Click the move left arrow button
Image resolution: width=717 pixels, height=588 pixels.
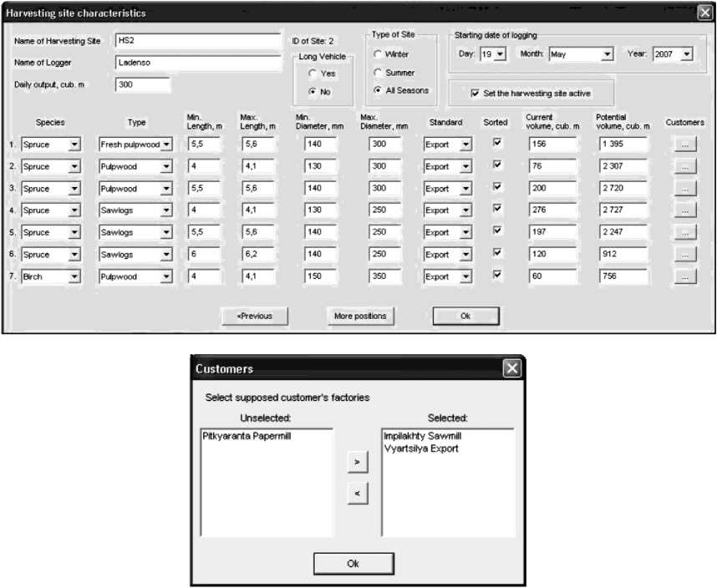[357, 494]
